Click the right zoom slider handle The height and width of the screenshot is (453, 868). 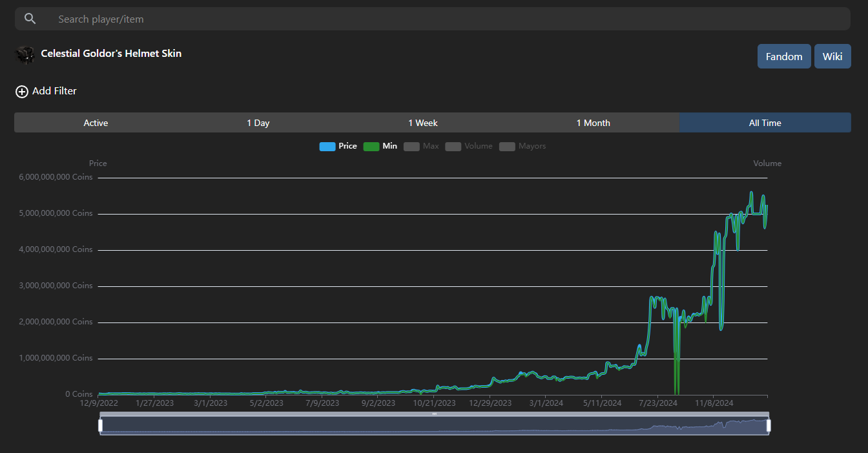769,425
